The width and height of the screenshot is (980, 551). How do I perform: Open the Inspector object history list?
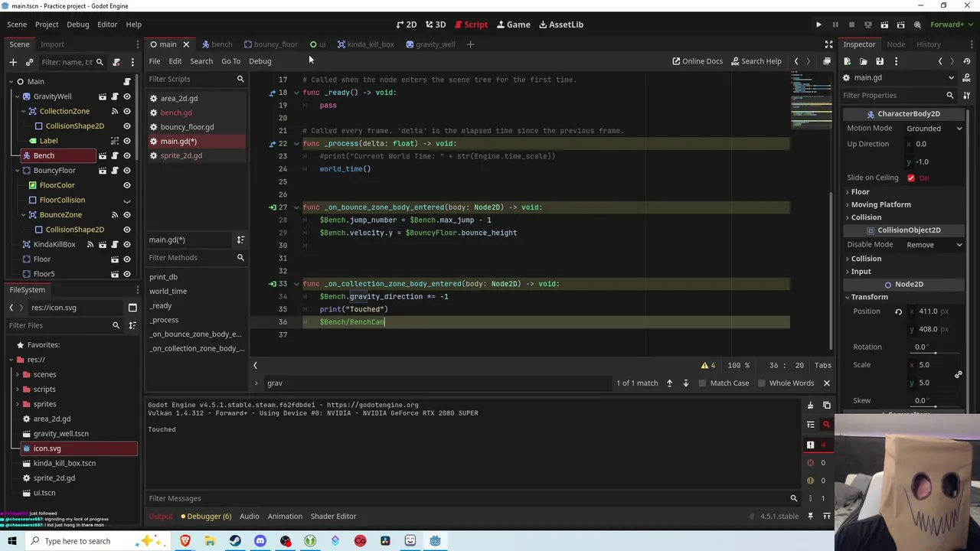pyautogui.click(x=968, y=61)
